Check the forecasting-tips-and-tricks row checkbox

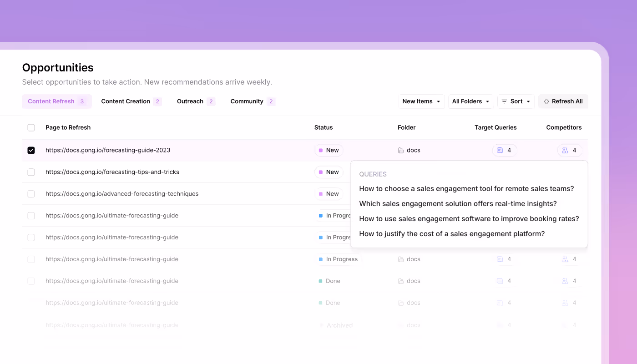(31, 172)
